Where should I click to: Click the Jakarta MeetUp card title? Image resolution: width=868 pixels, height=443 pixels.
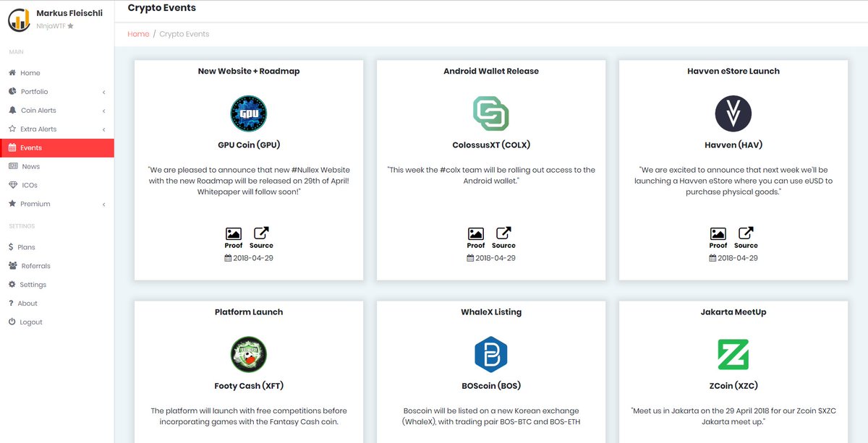tap(733, 312)
